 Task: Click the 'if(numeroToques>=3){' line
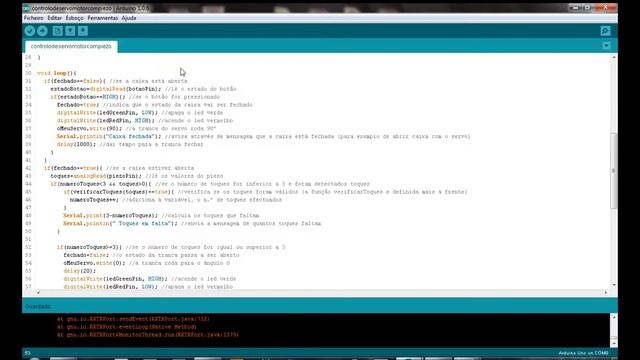pos(171,247)
